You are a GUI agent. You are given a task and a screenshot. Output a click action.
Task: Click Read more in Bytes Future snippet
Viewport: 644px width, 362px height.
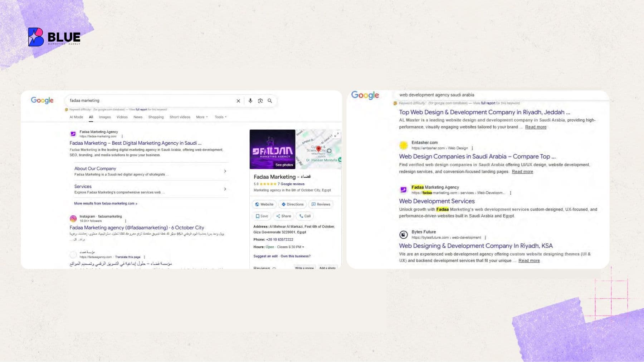point(529,261)
